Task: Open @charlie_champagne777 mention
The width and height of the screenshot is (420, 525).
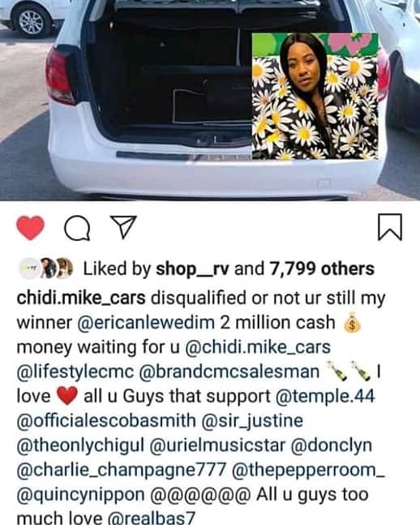Action: pos(122,470)
